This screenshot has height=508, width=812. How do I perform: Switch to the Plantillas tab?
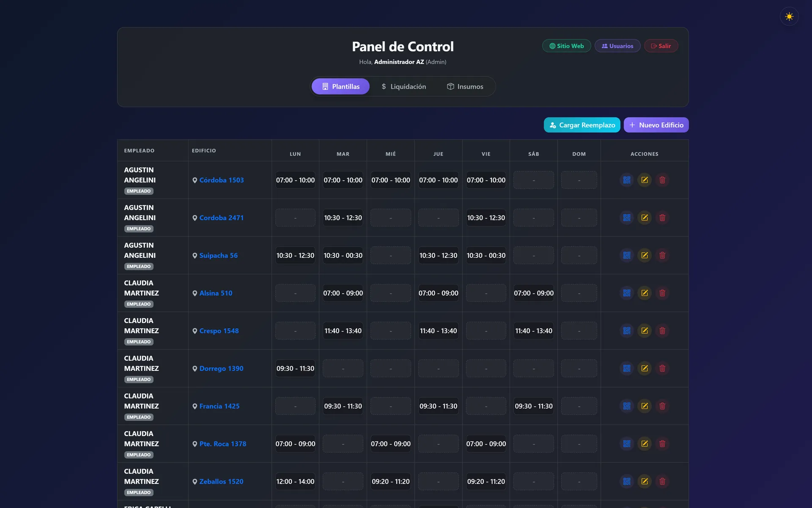[x=340, y=86]
